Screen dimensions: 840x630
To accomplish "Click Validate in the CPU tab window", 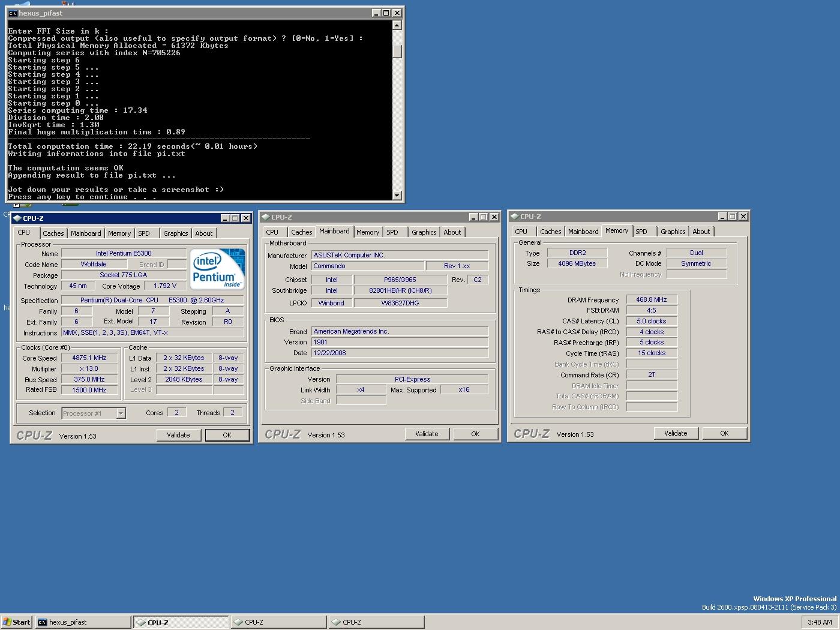I will 178,436.
